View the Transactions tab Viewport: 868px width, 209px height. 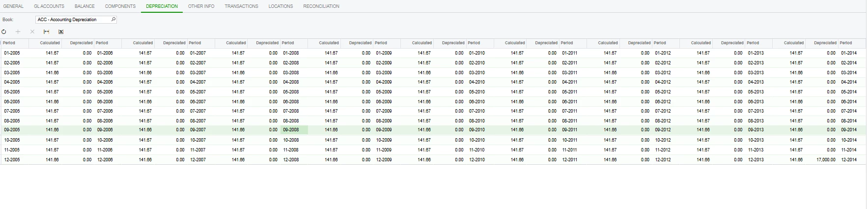coord(241,6)
